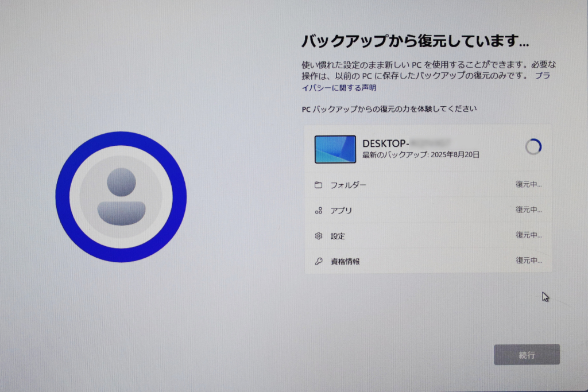Click the folder icon beside フォルダー
The image size is (588, 392).
pos(319,185)
